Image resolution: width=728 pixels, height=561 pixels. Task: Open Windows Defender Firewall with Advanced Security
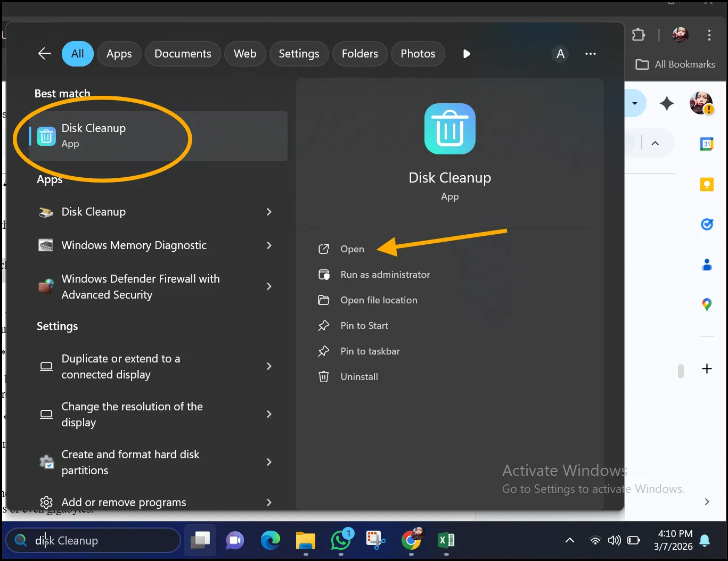[x=141, y=286]
